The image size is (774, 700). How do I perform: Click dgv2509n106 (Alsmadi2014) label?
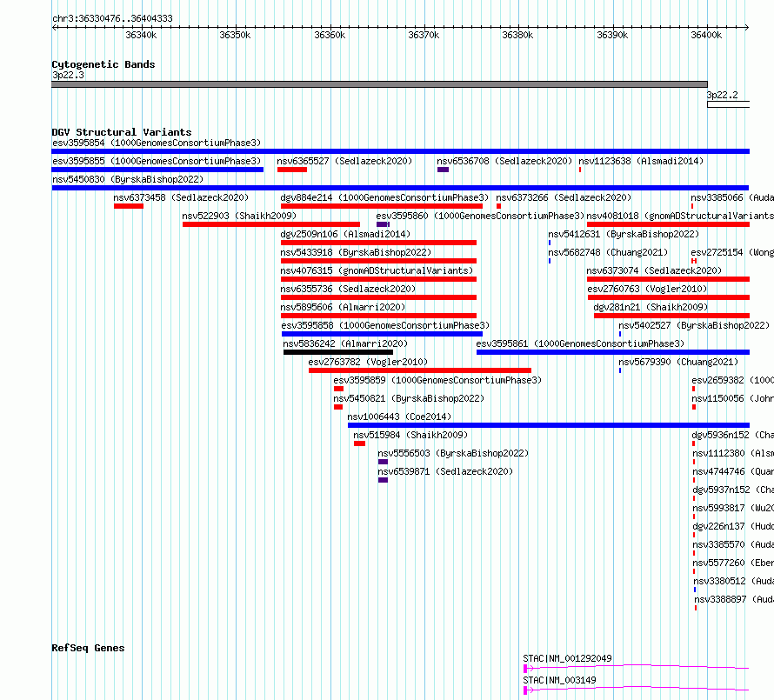pyautogui.click(x=345, y=235)
